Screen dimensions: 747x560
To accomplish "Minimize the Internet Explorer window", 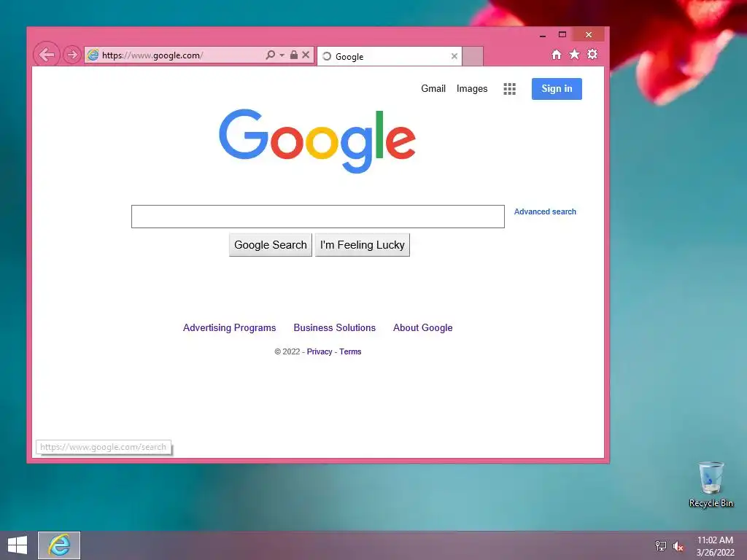I will (x=543, y=35).
